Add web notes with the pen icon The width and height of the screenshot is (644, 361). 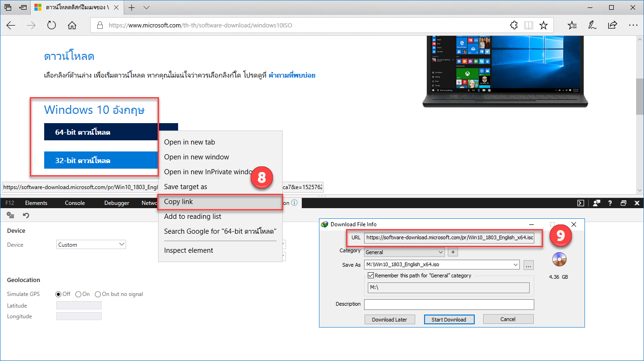tap(592, 26)
